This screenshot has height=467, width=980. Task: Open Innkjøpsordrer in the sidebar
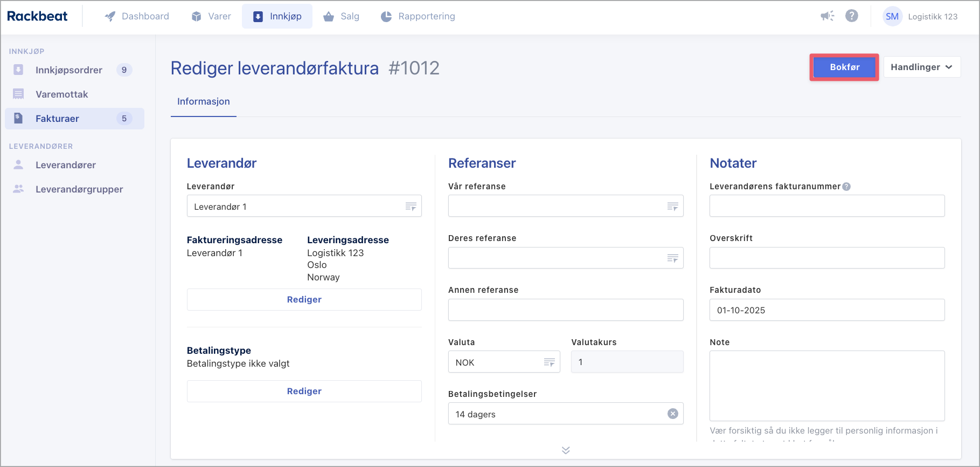click(x=68, y=70)
